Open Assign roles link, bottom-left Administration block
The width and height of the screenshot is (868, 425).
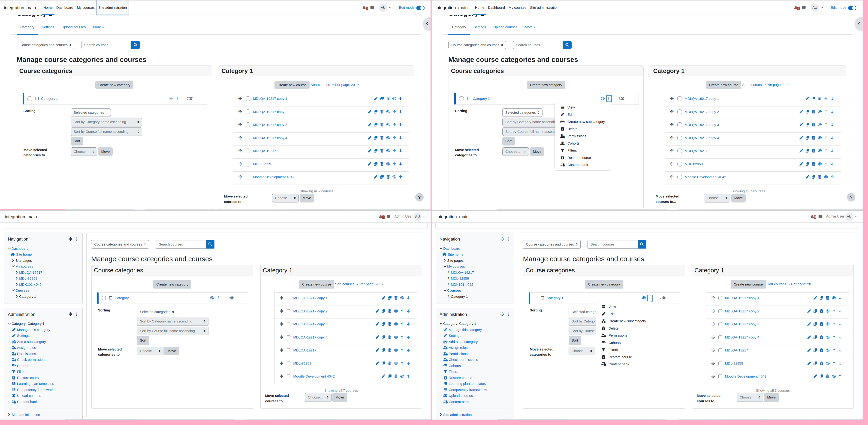coord(26,348)
